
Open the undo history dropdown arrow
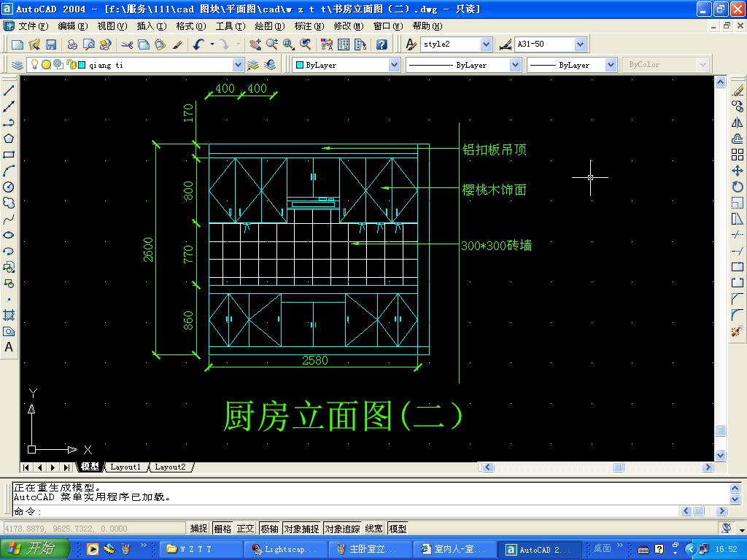(x=212, y=44)
